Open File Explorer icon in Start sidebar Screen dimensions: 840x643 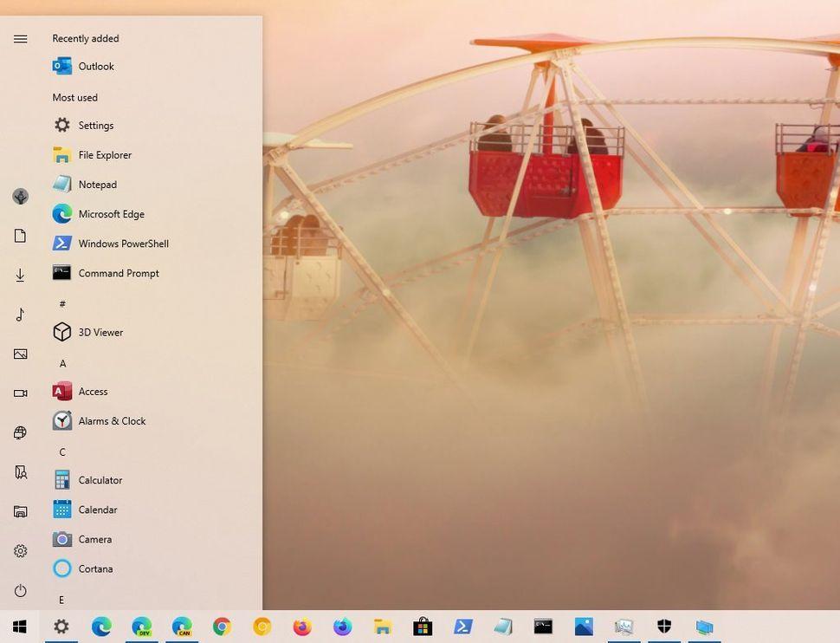(21, 511)
